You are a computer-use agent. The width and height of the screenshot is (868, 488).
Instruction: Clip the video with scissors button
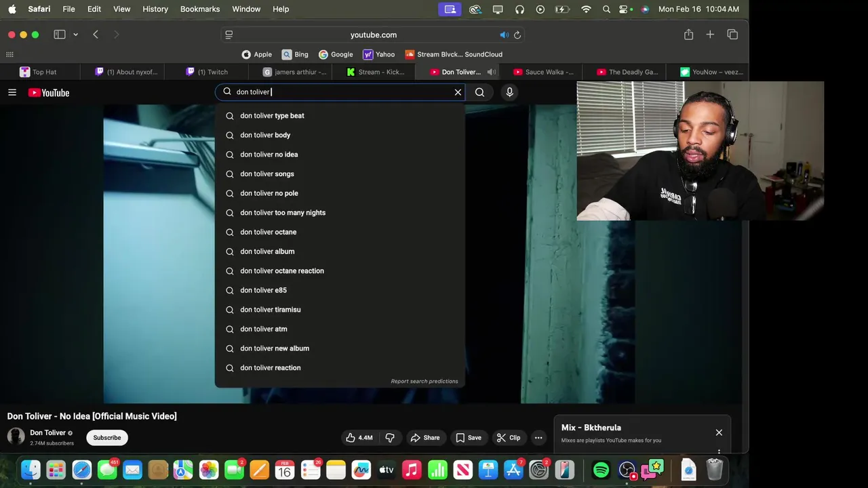pos(509,438)
